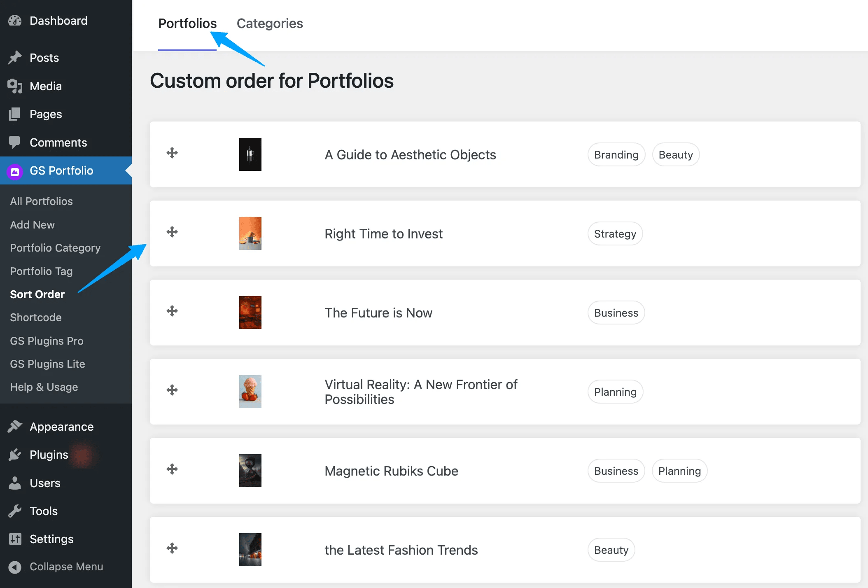Open the Dashboard menu icon
This screenshot has height=588, width=868.
(x=15, y=20)
